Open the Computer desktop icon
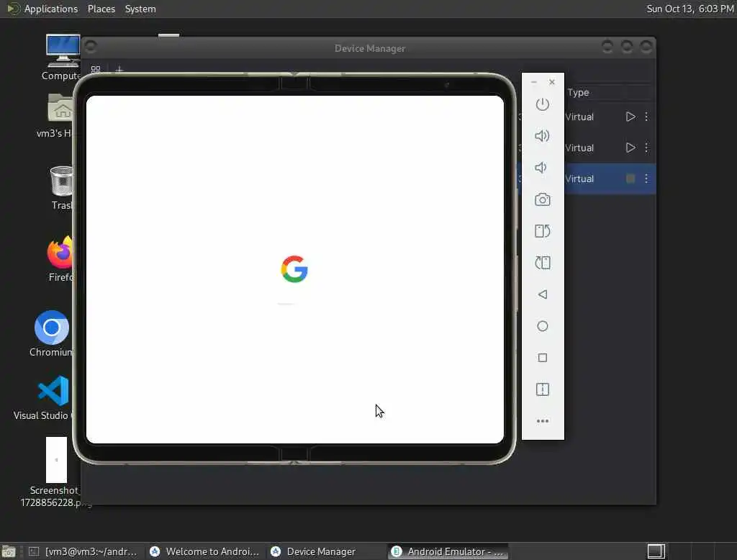This screenshot has width=737, height=560. pos(62,58)
